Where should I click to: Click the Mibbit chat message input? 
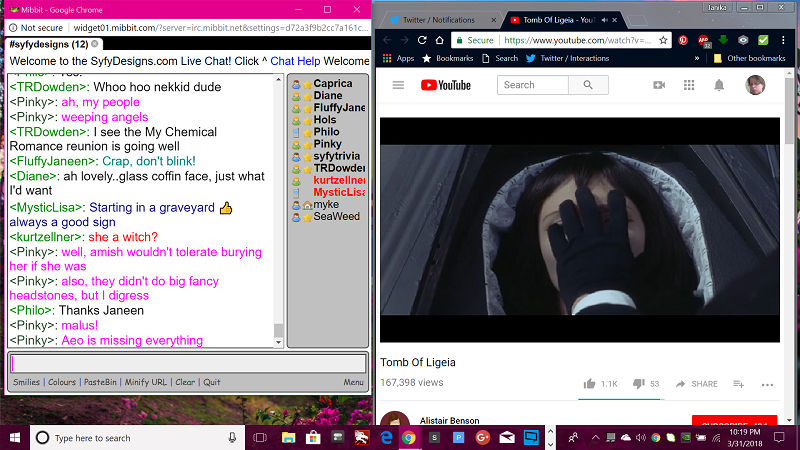click(188, 363)
